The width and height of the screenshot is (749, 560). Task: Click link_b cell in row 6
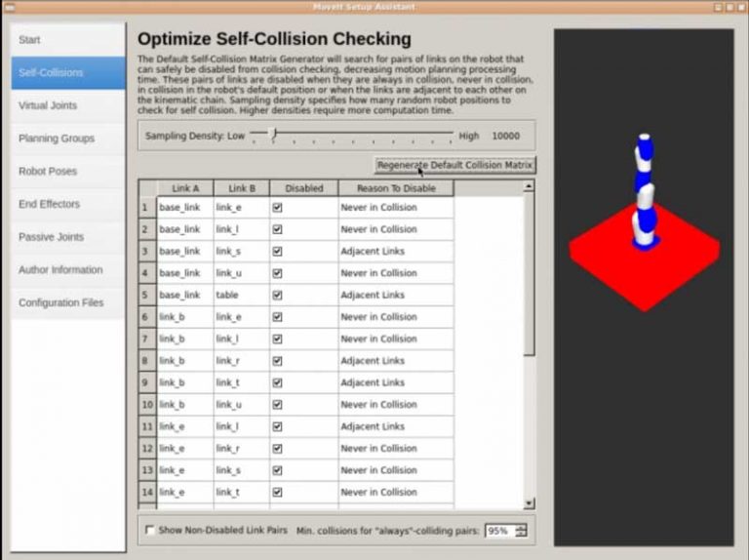click(x=185, y=317)
